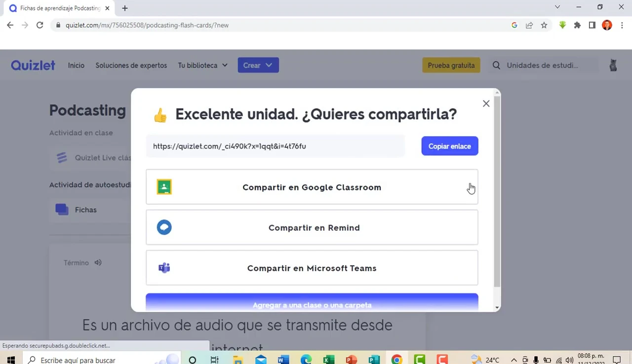This screenshot has height=364, width=632.
Task: Toggle the browser side panel icon
Action: point(592,25)
